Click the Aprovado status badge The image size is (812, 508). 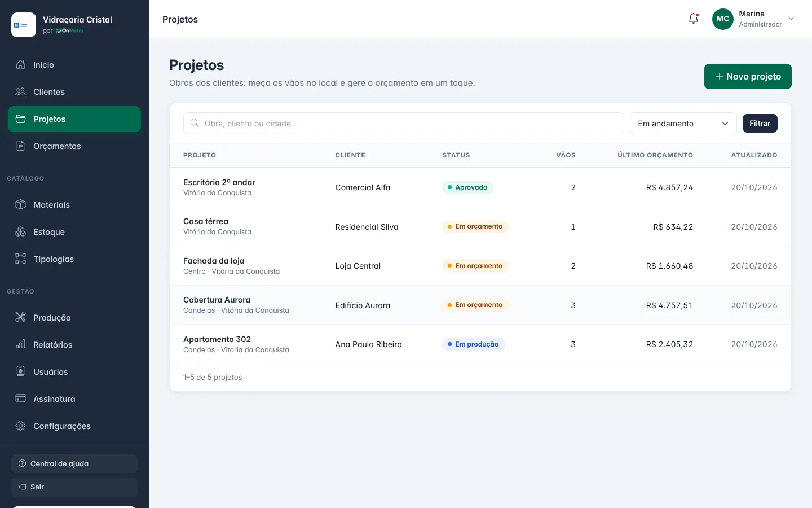click(x=467, y=187)
